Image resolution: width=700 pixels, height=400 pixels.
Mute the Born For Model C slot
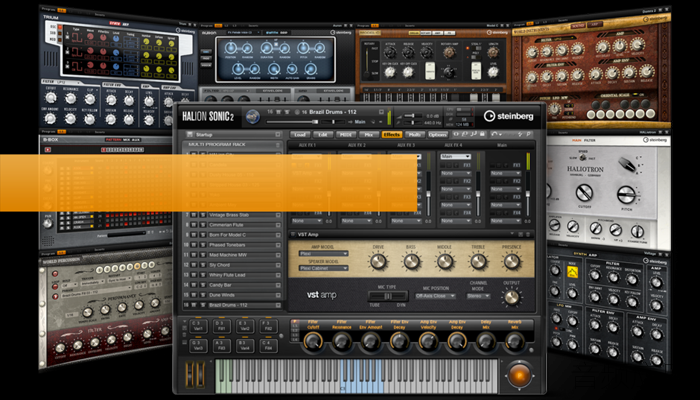coord(194,235)
